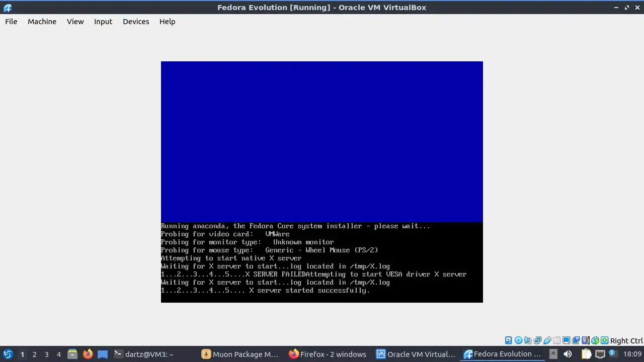Launch Firefox from the quick launch

coord(88,354)
